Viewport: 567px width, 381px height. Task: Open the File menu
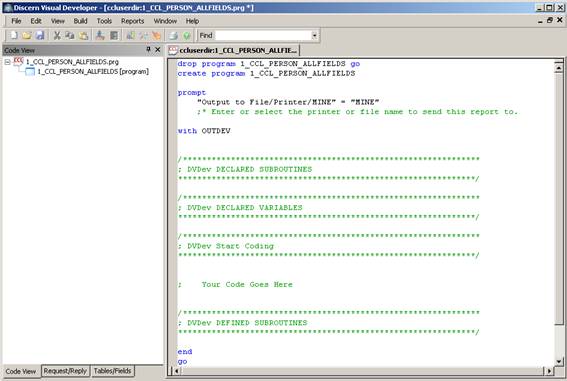tap(16, 21)
